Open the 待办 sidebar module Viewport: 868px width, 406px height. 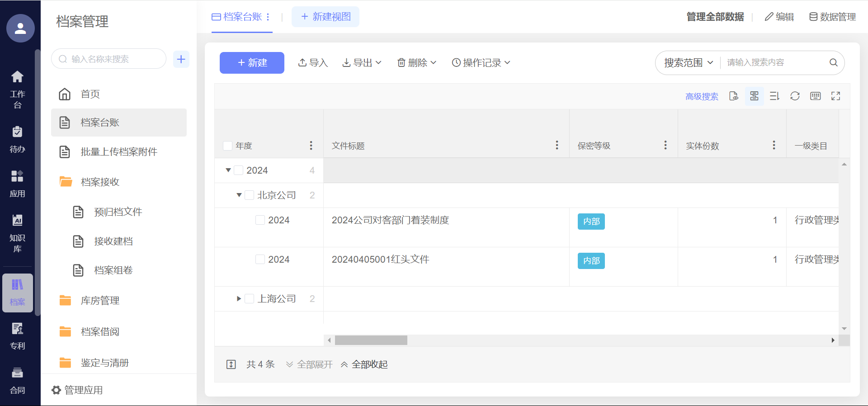coord(17,140)
